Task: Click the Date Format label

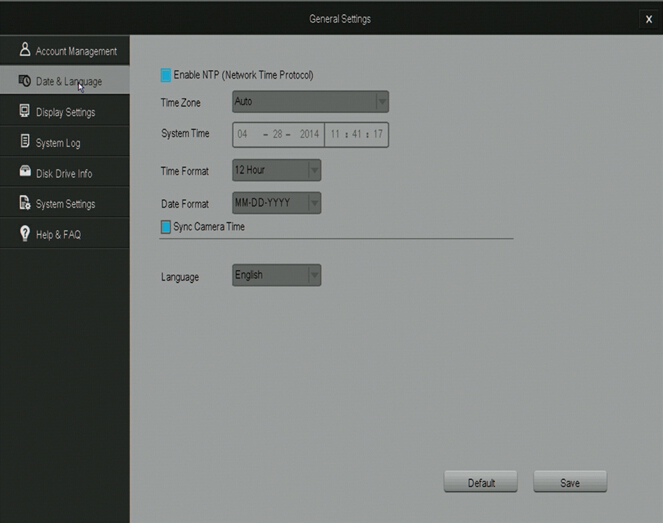Action: tap(185, 204)
